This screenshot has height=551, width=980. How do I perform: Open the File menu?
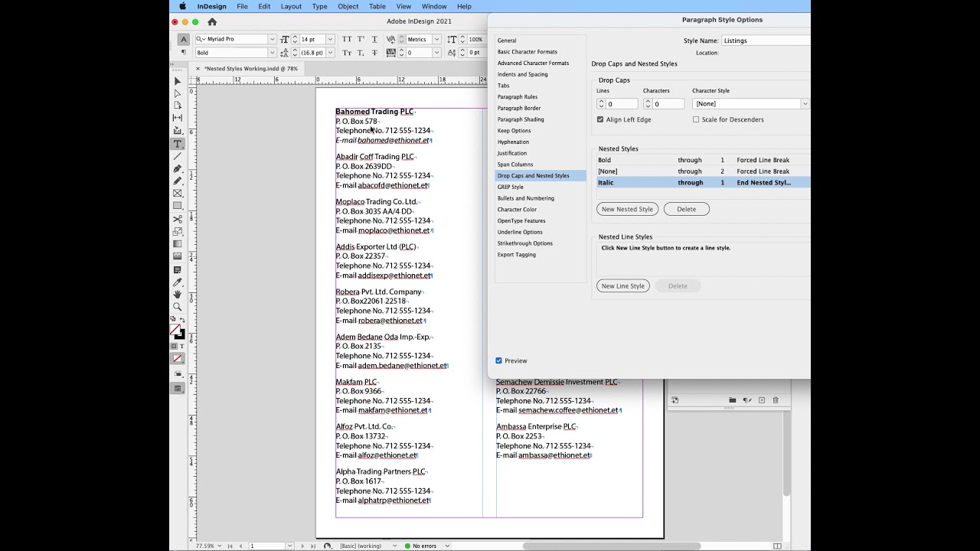242,6
